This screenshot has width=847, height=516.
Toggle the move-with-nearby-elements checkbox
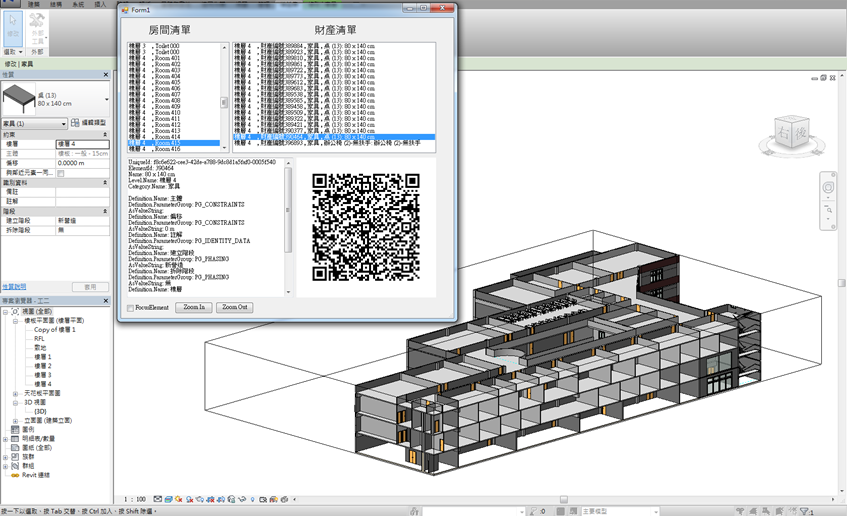click(x=60, y=173)
